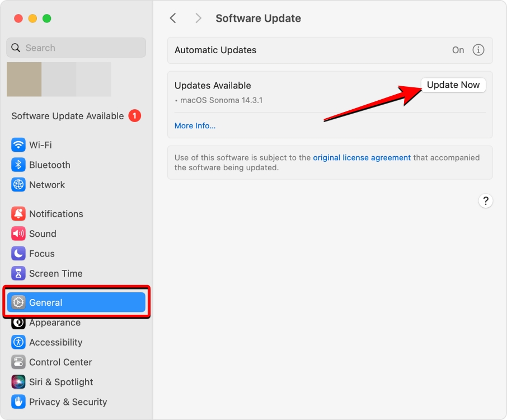Click Update Now for macOS Sonoma 14.3.1
507x420 pixels.
point(453,85)
